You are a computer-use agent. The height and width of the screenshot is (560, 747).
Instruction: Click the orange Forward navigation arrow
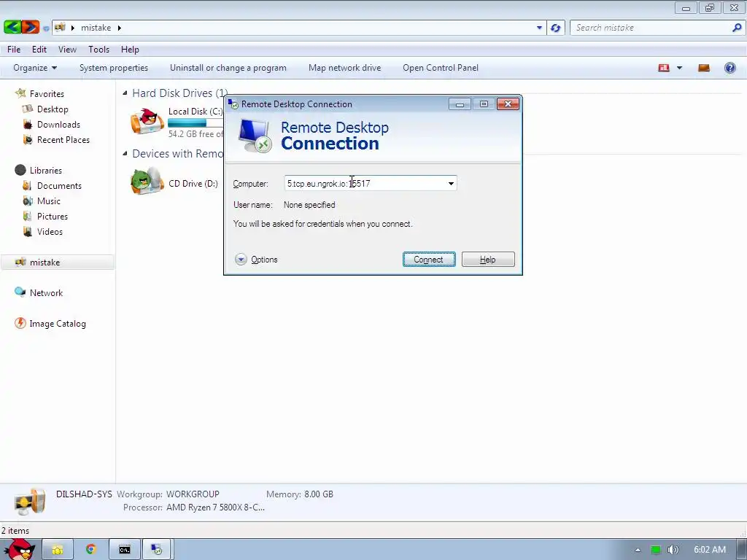tap(30, 27)
